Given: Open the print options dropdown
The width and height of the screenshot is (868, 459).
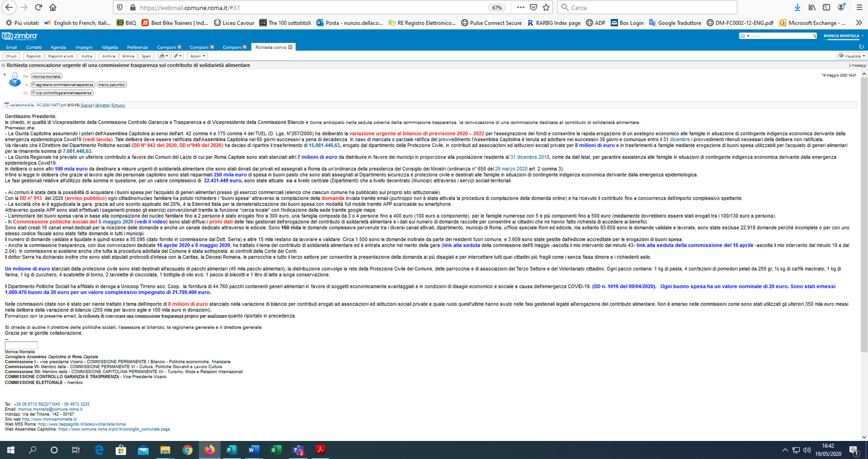Looking at the screenshot, I should click(163, 56).
